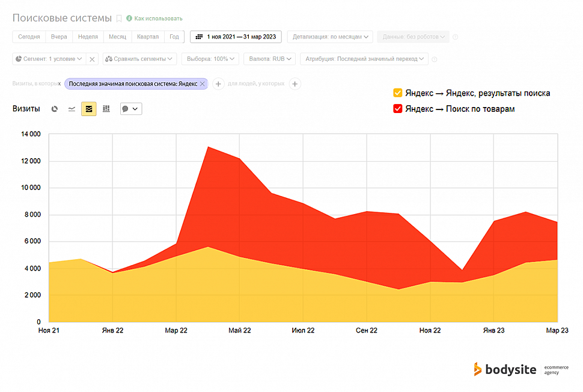Select the 'Год' period tab

point(174,37)
